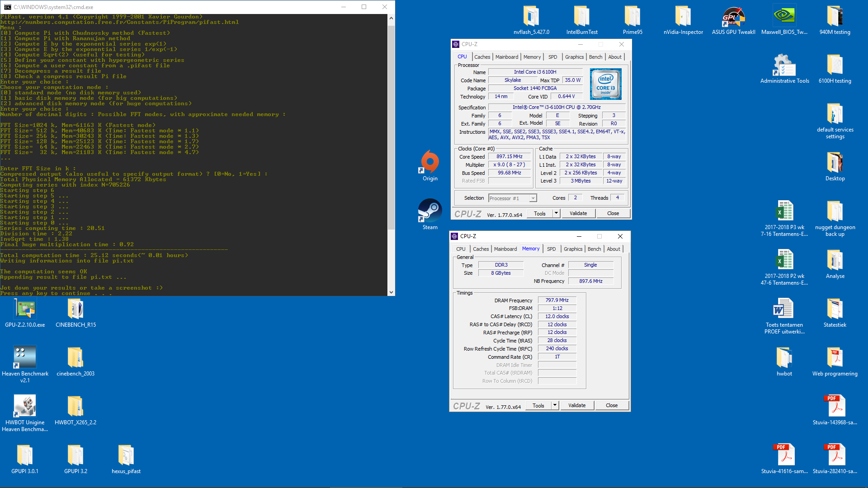The height and width of the screenshot is (488, 868).
Task: Open HWBOT_X265_2.2 folder
Action: coord(75,411)
